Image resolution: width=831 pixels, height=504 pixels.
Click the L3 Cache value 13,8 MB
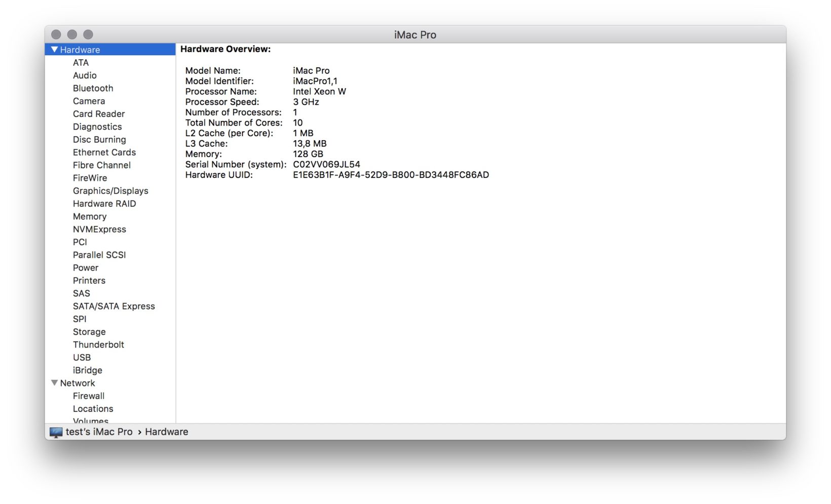[310, 144]
